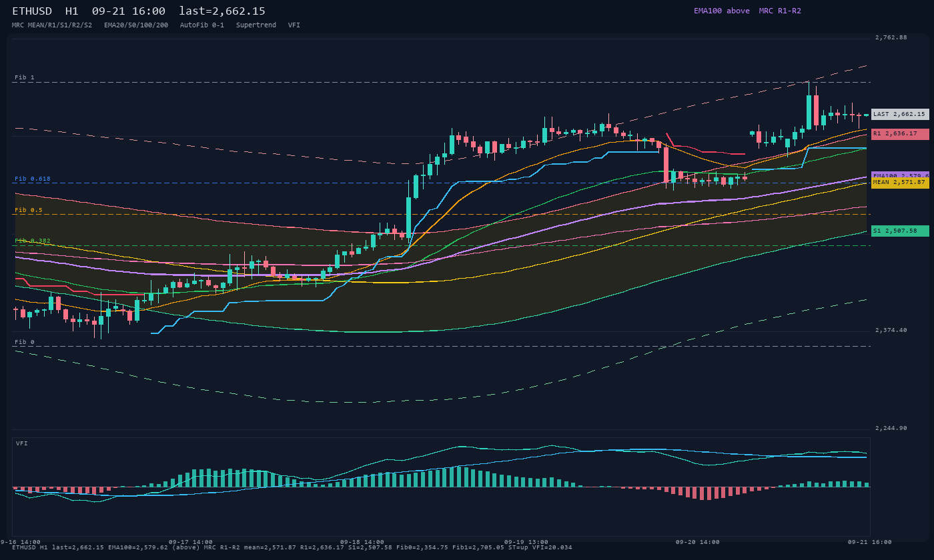Select the 'Supertrend' indicator legend
This screenshot has height=560, width=934.
(x=256, y=25)
